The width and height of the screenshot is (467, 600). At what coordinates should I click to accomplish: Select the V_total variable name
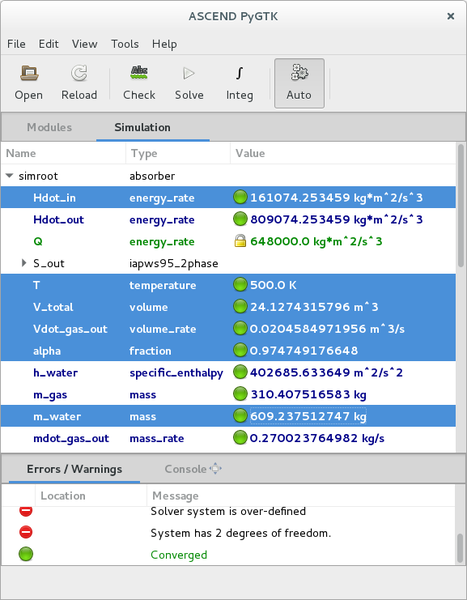53,307
